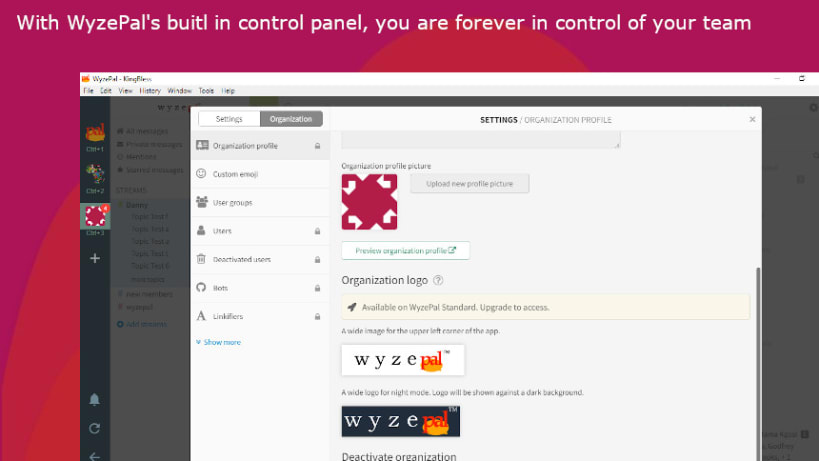Open the Custom emoji section
This screenshot has height=461, width=819.
click(x=260, y=174)
